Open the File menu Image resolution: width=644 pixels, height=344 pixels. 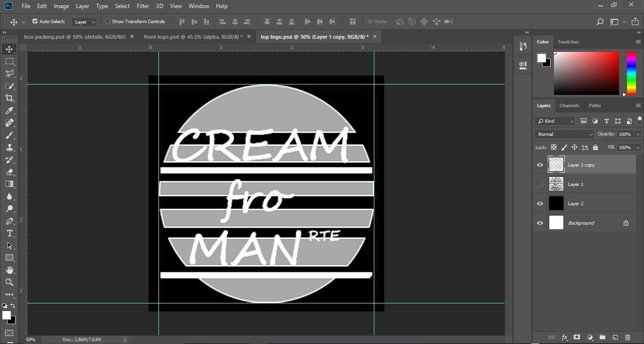(x=26, y=6)
